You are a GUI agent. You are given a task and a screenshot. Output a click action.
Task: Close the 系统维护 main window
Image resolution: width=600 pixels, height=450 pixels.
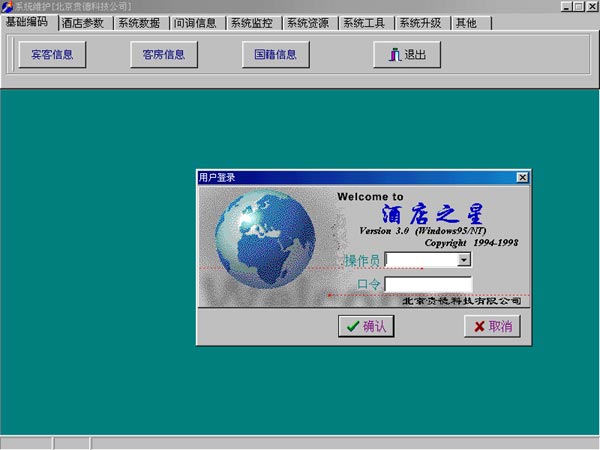(592, 7)
